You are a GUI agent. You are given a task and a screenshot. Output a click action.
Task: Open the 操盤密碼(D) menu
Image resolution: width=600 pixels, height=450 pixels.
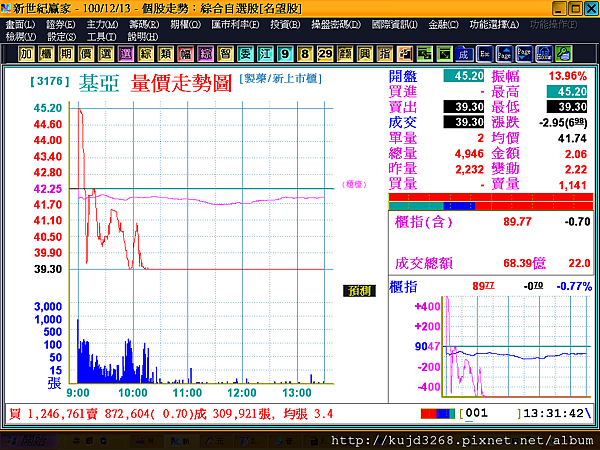[336, 25]
